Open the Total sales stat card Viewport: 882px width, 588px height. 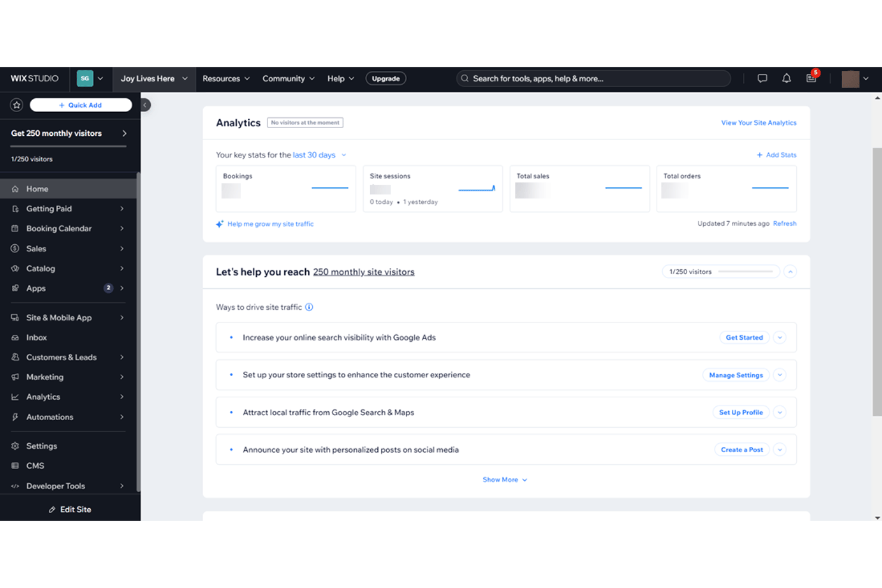(580, 189)
